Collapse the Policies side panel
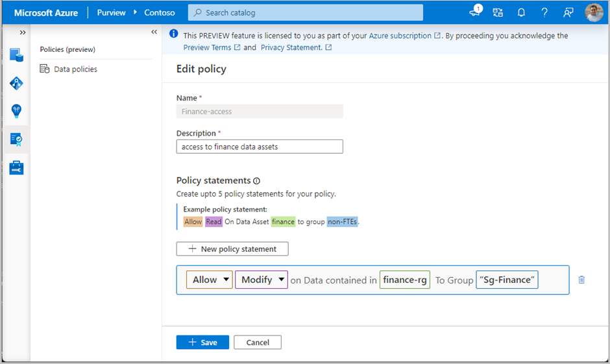 click(154, 32)
